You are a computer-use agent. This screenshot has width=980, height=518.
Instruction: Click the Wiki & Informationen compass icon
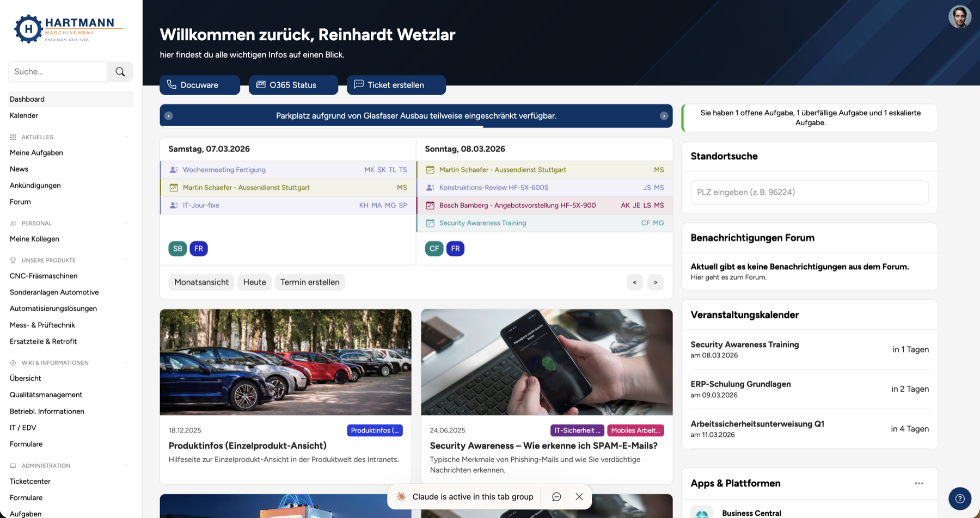tap(12, 362)
